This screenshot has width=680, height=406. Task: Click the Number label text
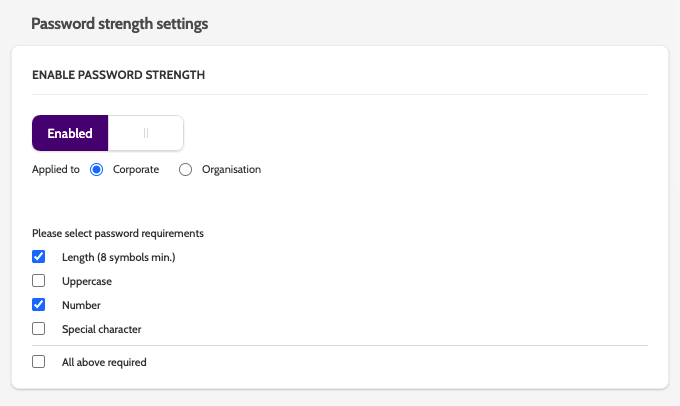coord(81,305)
